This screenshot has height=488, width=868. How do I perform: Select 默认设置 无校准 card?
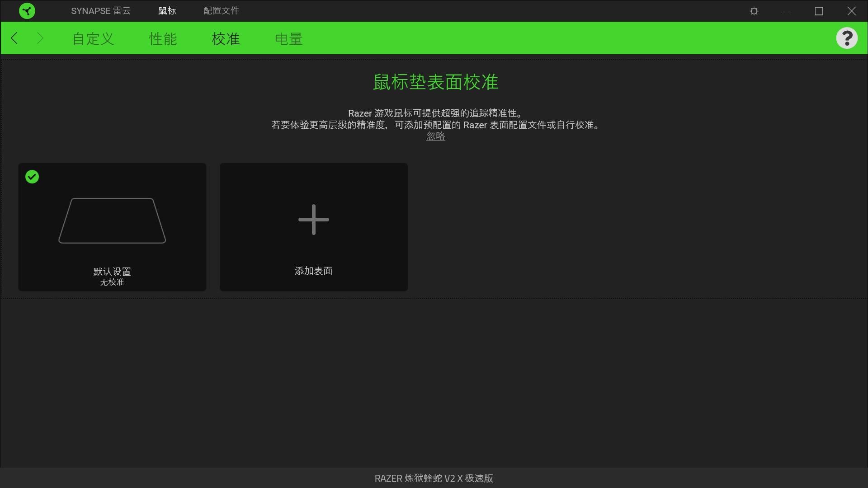[112, 276]
